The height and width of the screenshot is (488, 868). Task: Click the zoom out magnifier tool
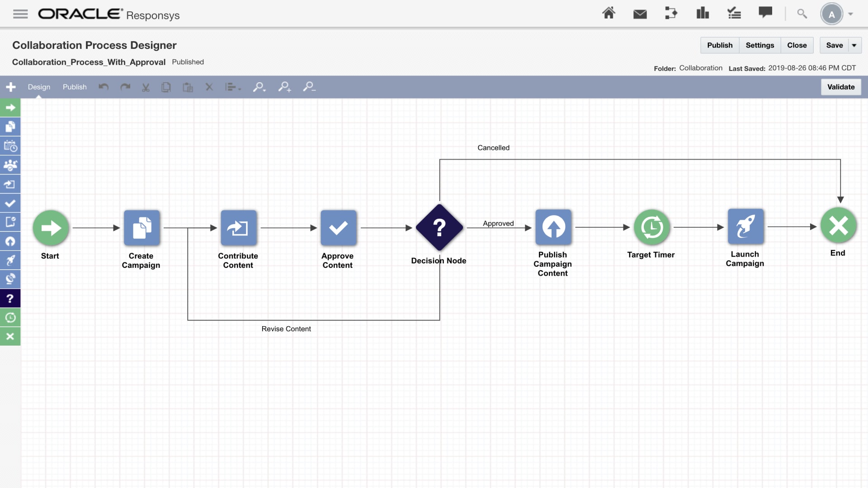(310, 87)
